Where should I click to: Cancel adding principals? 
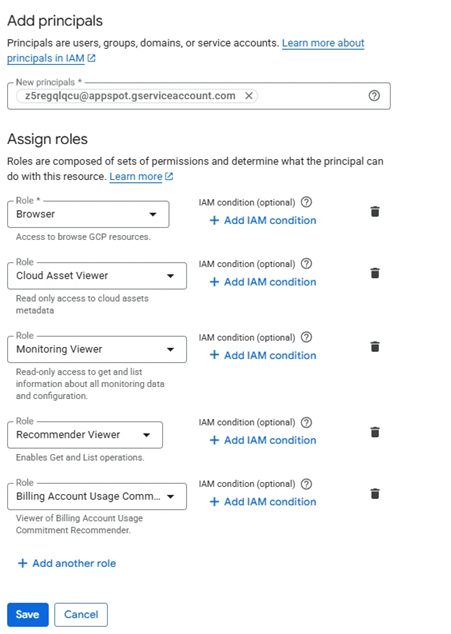(x=81, y=615)
